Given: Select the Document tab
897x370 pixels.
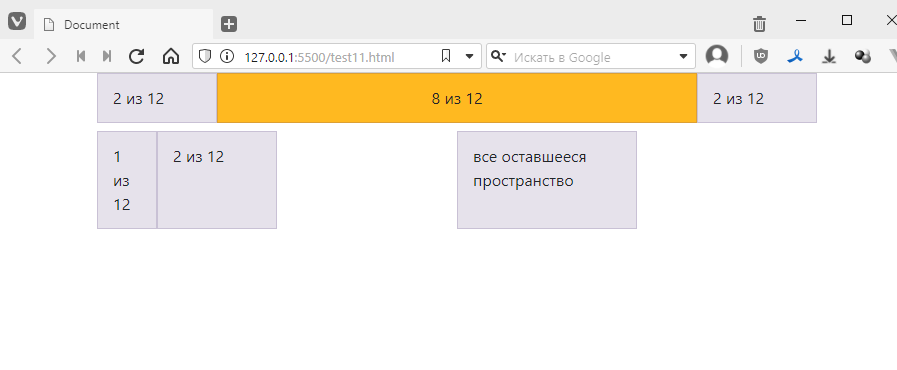Looking at the screenshot, I should coord(124,25).
